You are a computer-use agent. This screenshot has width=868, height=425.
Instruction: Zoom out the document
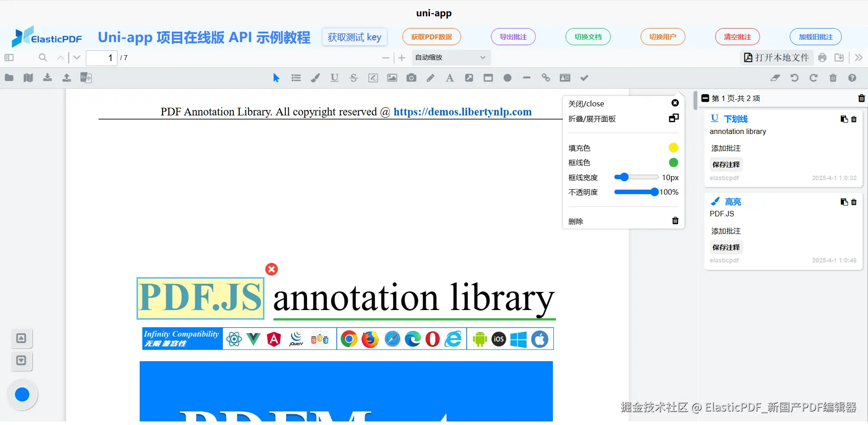386,58
